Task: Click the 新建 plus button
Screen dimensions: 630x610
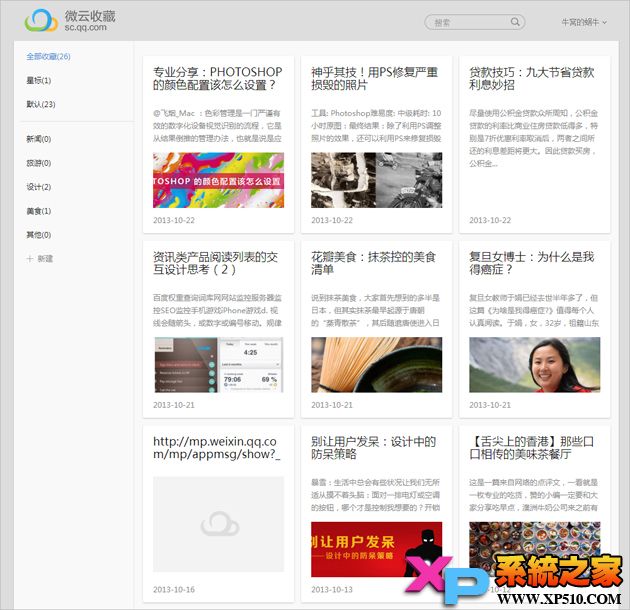Action: 39,258
